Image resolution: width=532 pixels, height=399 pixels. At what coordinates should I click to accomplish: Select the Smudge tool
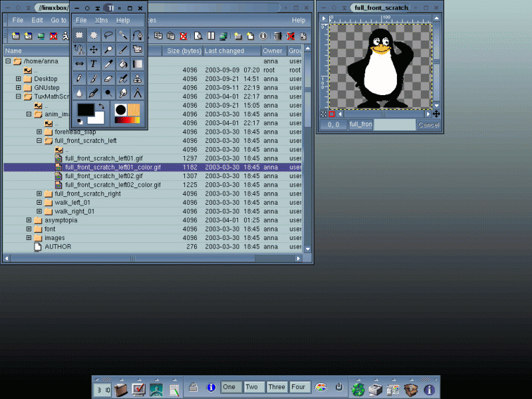click(x=123, y=92)
